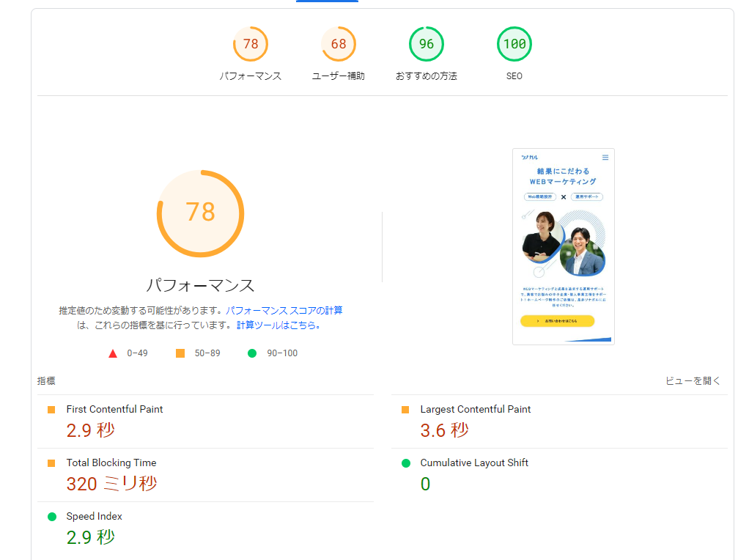Image resolution: width=738 pixels, height=560 pixels.
Task: Click the Performance score gauge 78
Action: 251,44
